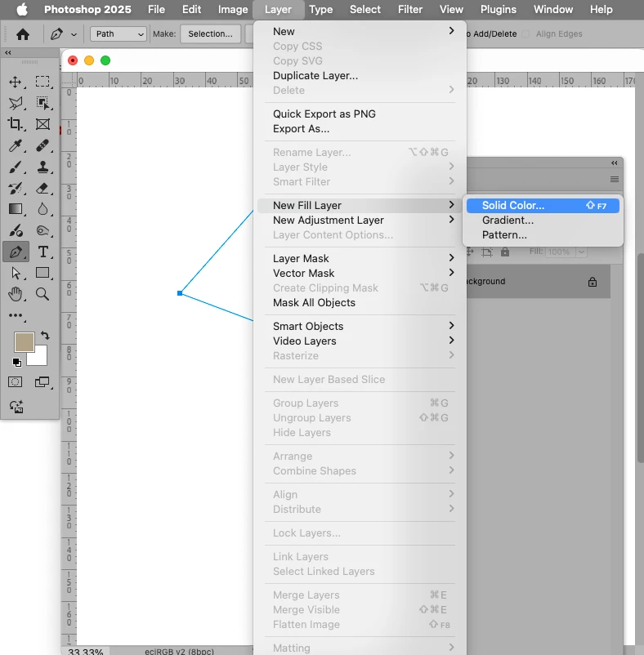Open the Apple menu
Viewport: 644px width, 655px height.
(22, 9)
